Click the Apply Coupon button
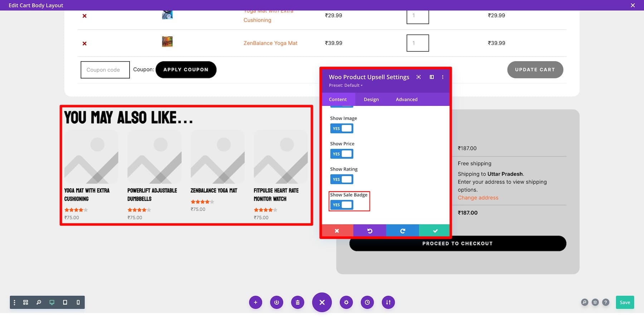This screenshot has height=317, width=644. pos(186,69)
